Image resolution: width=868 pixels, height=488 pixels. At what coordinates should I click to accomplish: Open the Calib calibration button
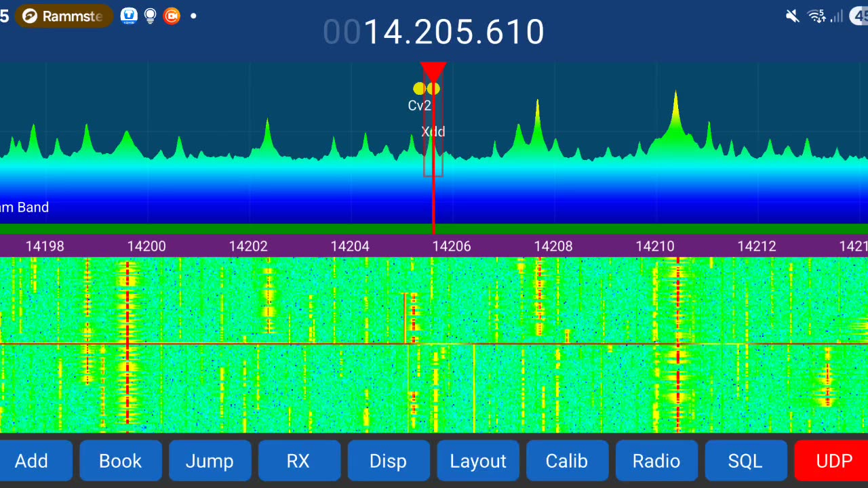pos(568,461)
